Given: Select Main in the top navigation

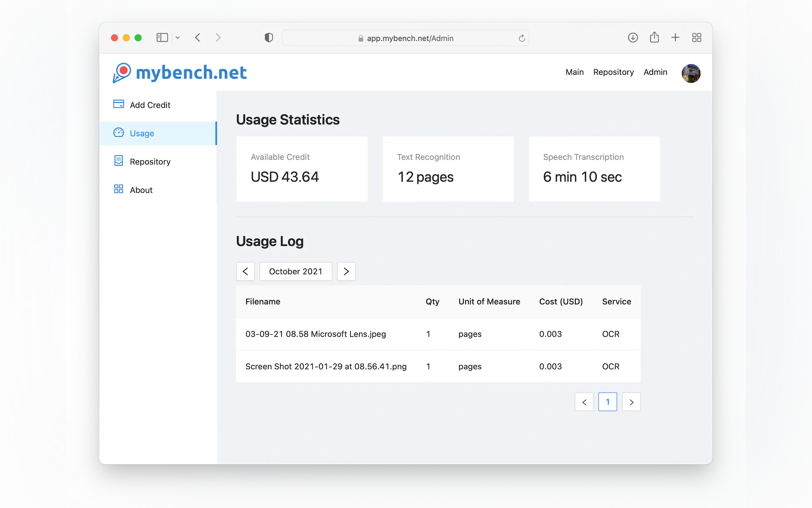Looking at the screenshot, I should [574, 72].
